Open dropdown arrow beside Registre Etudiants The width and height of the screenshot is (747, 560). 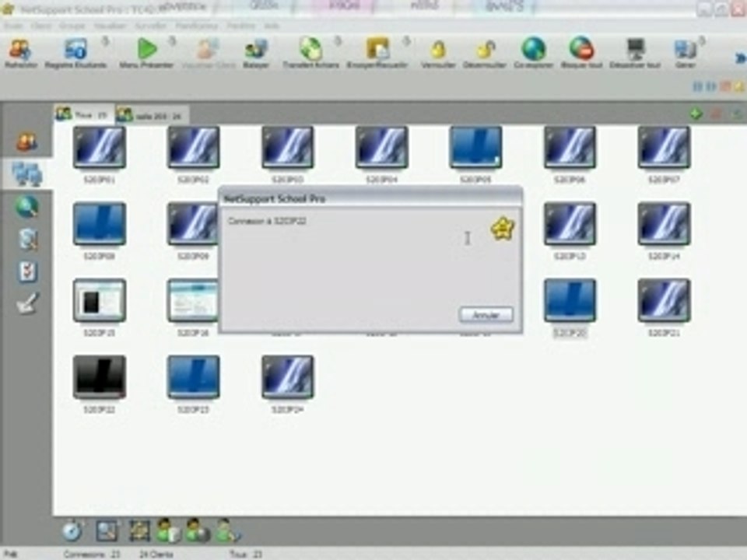105,42
